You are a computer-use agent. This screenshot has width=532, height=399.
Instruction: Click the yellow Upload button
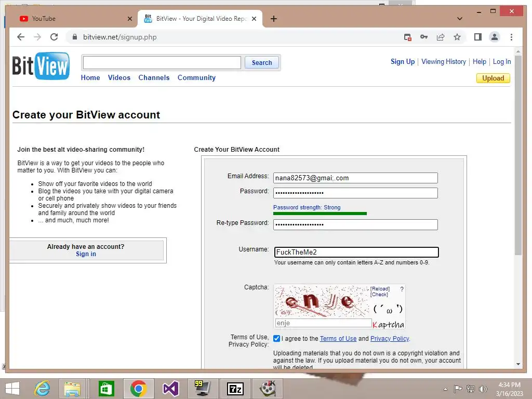pos(493,78)
